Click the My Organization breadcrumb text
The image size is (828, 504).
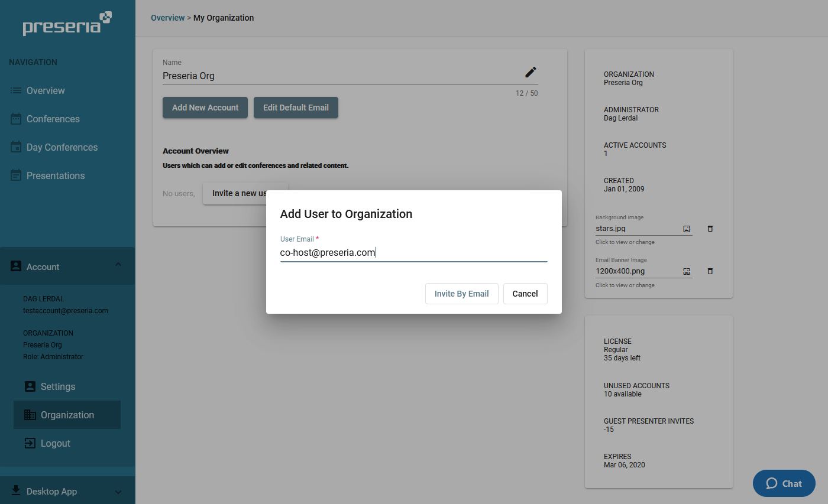tap(224, 18)
